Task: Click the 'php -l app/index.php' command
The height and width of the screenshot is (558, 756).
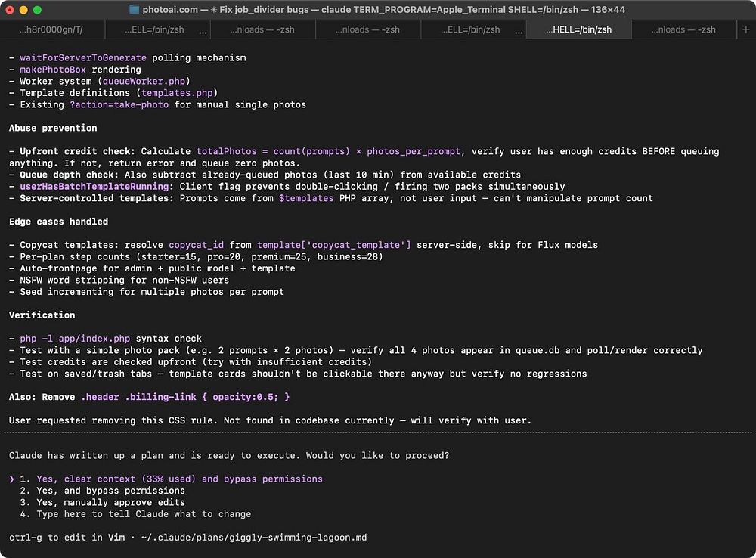Action: [75, 339]
